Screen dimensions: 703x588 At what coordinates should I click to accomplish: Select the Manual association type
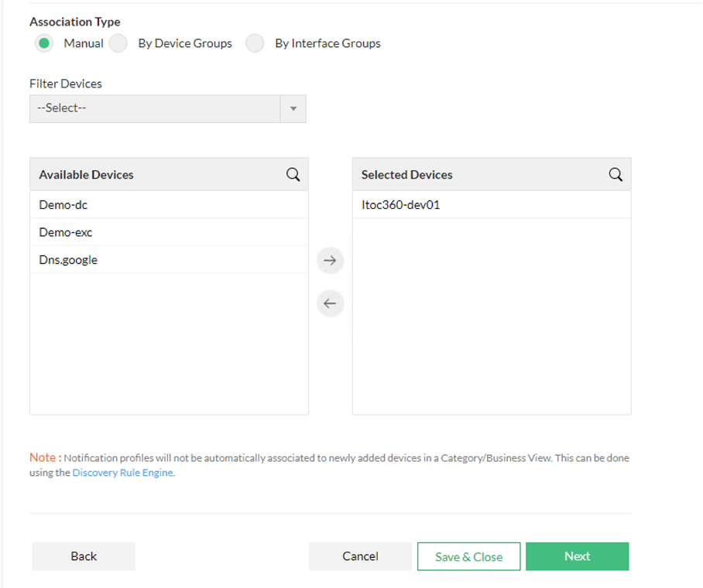pyautogui.click(x=43, y=43)
